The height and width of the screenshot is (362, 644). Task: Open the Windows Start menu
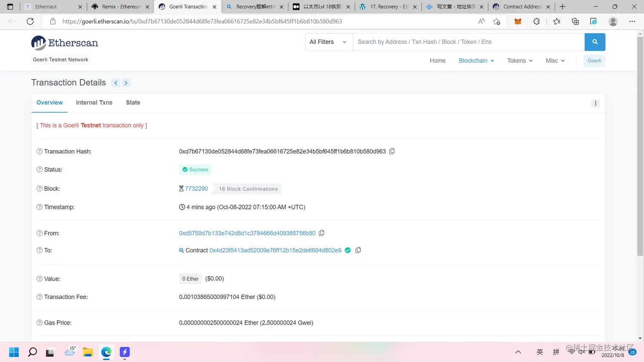point(14,352)
